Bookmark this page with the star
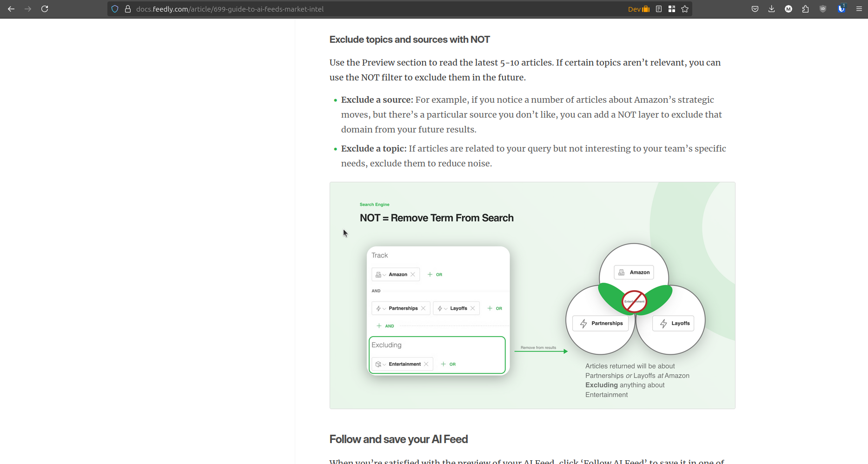 [685, 9]
